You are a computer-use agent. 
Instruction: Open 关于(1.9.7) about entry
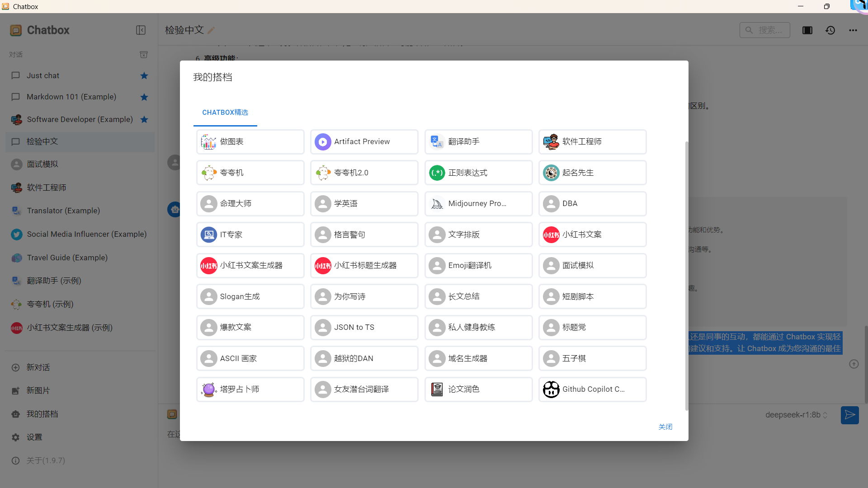(80, 461)
